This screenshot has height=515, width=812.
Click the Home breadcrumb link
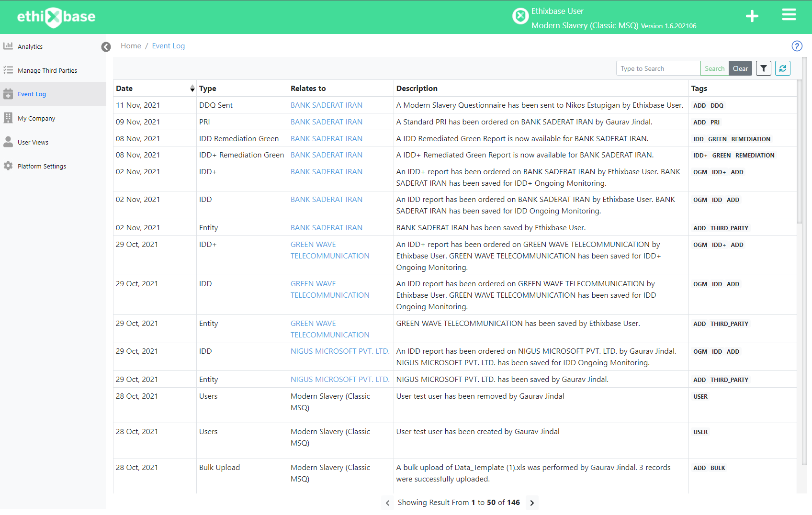(x=131, y=46)
